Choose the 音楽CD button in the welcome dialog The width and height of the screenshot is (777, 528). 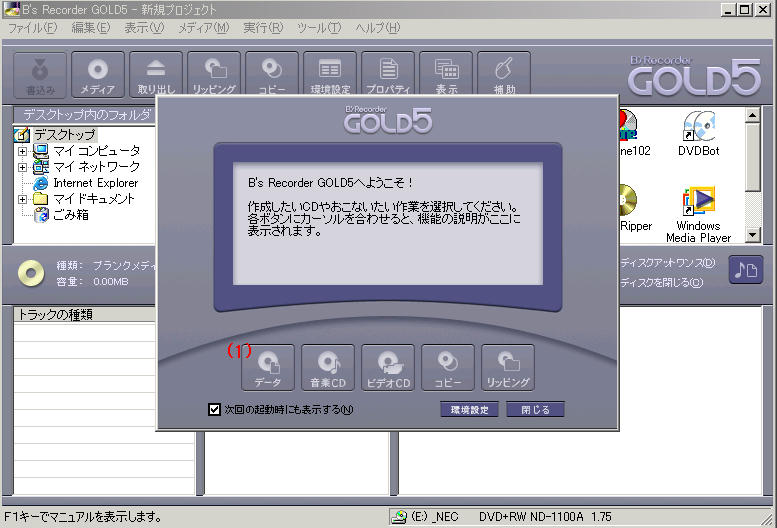tap(328, 368)
